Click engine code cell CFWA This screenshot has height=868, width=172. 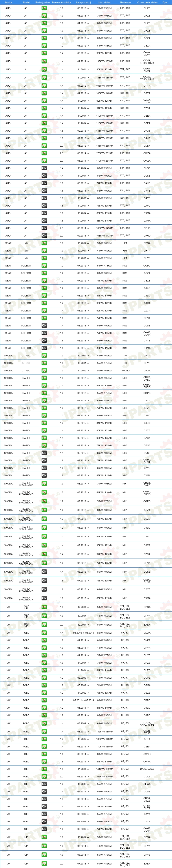click(147, 784)
